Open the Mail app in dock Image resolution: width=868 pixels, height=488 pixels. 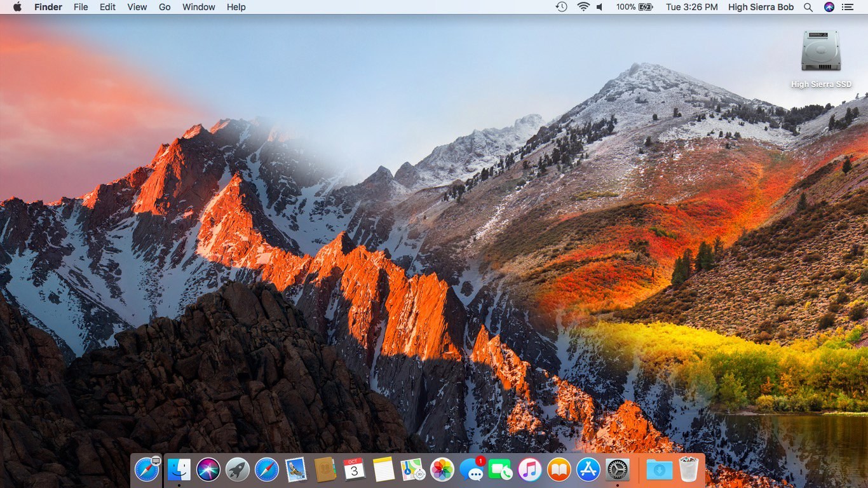[x=296, y=470]
